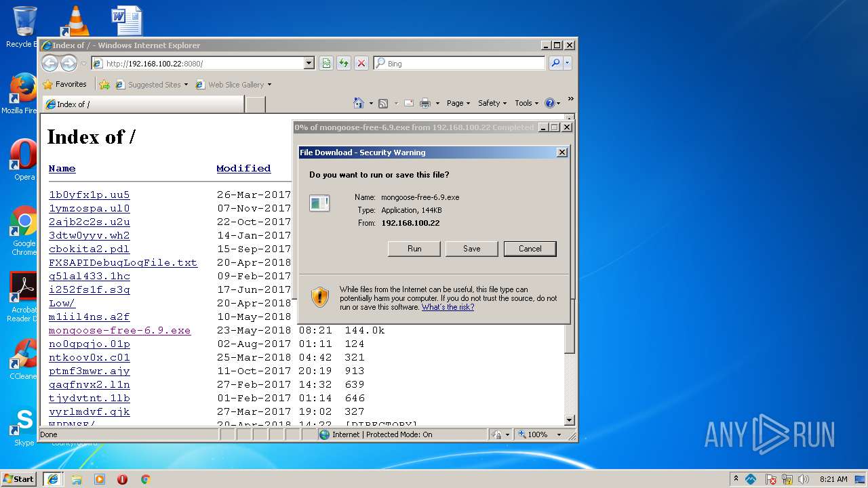Click the taskbar clock showing 8:21 AM

pyautogui.click(x=833, y=479)
